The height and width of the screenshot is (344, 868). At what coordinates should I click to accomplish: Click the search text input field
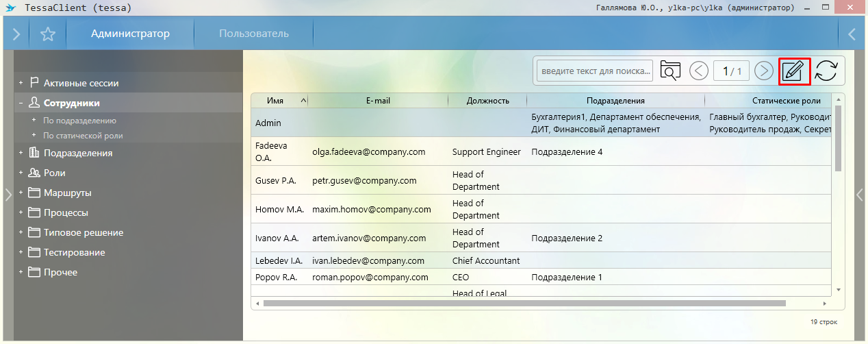click(595, 71)
